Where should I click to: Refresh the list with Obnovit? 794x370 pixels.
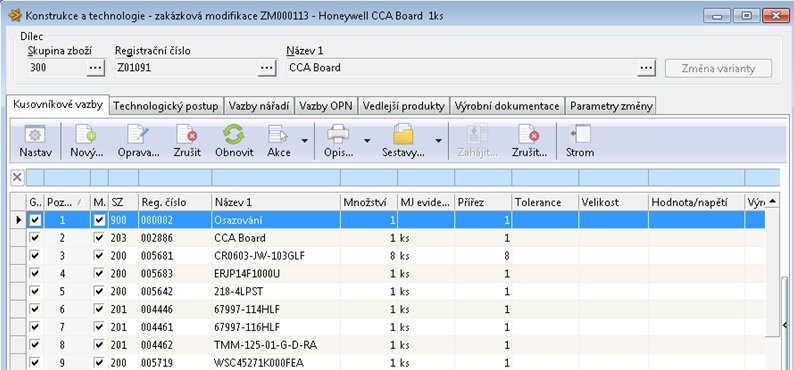[x=234, y=142]
